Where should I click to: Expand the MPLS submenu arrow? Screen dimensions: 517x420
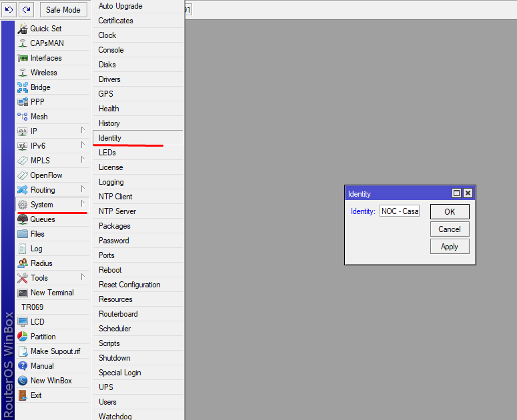[x=83, y=160]
